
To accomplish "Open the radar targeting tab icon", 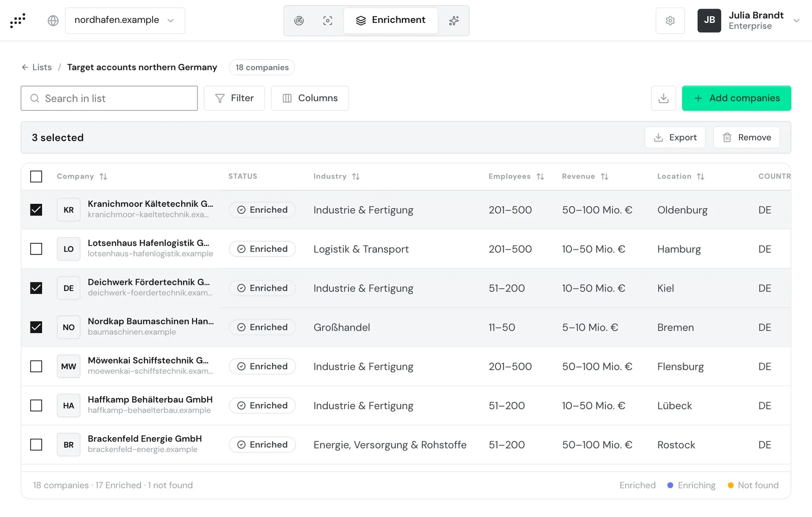I will [299, 20].
